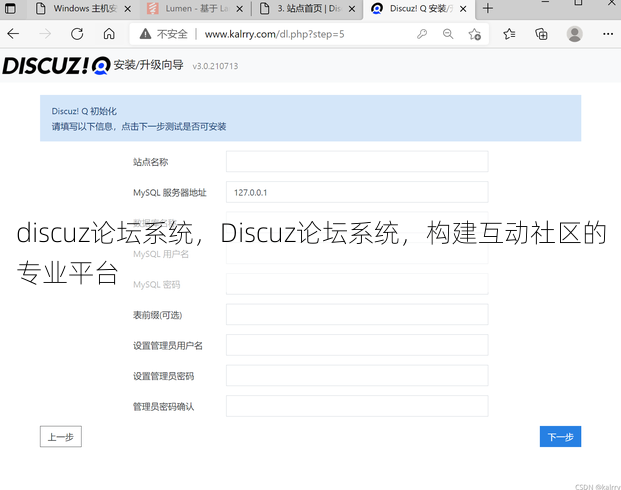Focus the 管理员密码确认 field
The width and height of the screenshot is (621, 490).
357,406
